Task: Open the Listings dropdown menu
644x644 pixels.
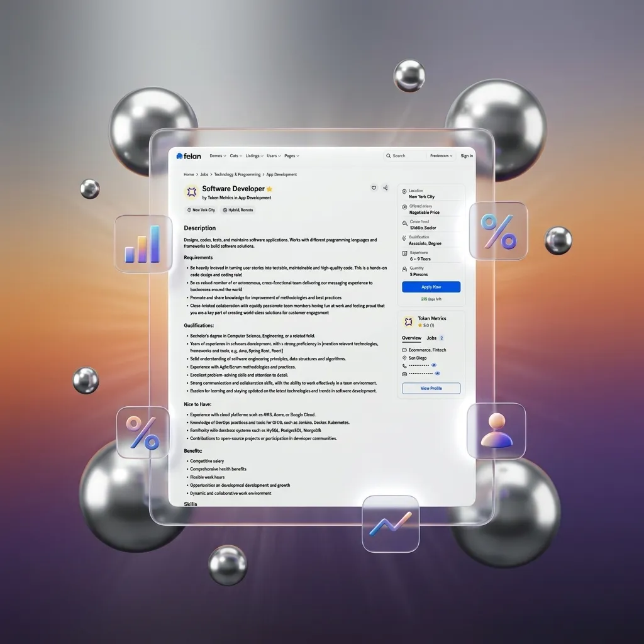Action: click(254, 156)
